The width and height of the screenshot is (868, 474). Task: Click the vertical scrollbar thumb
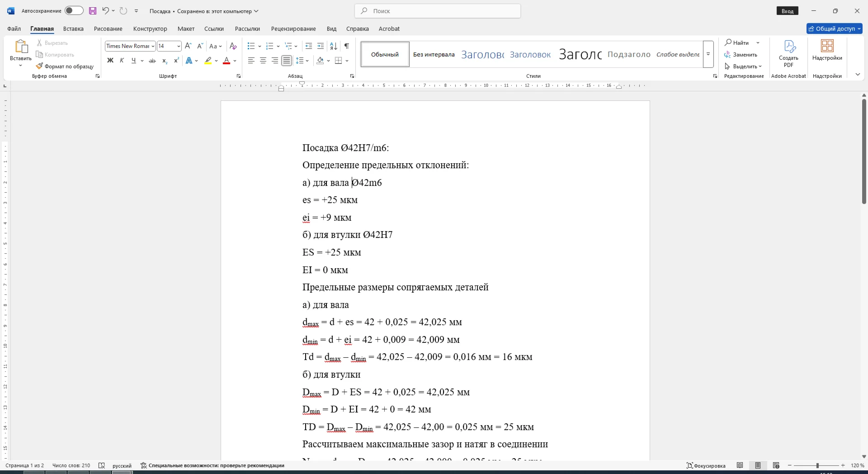(864, 152)
